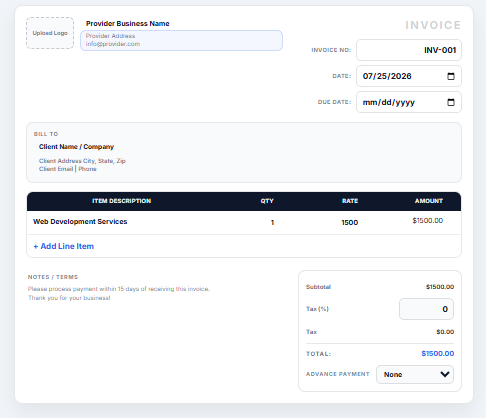Select the DUE DATE: label
This screenshot has height=418, width=486.
334,102
